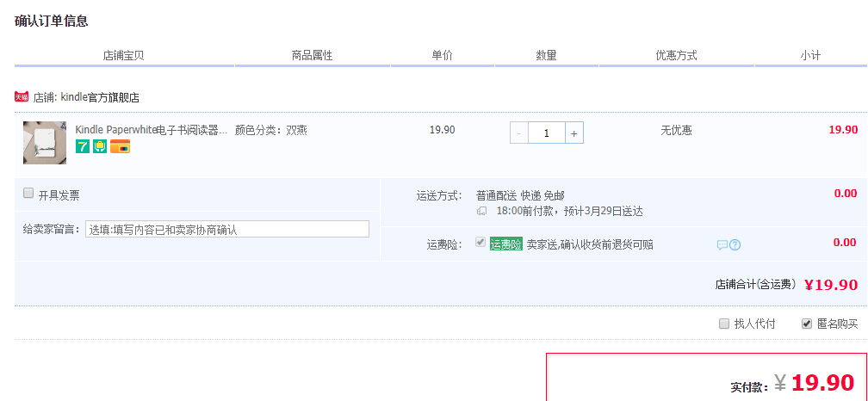The image size is (868, 401).
Task: Decrease quantity with the minus button
Action: tap(518, 133)
